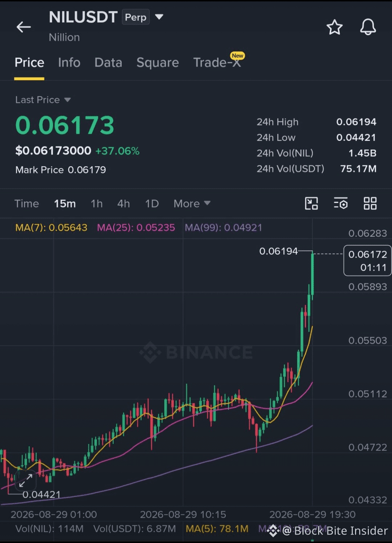Tap the MA(99): 0.04921 indicator label
The image size is (392, 543).
[223, 227]
